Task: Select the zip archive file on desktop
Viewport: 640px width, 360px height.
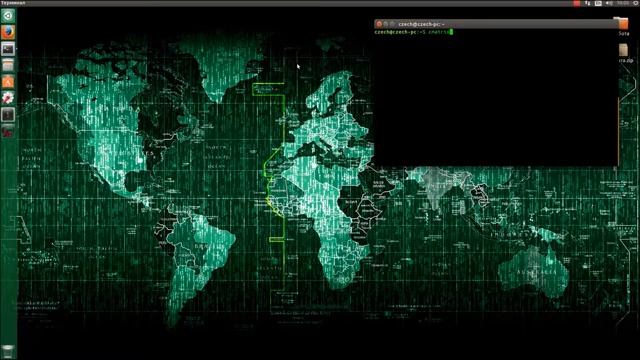Action: pos(623,53)
